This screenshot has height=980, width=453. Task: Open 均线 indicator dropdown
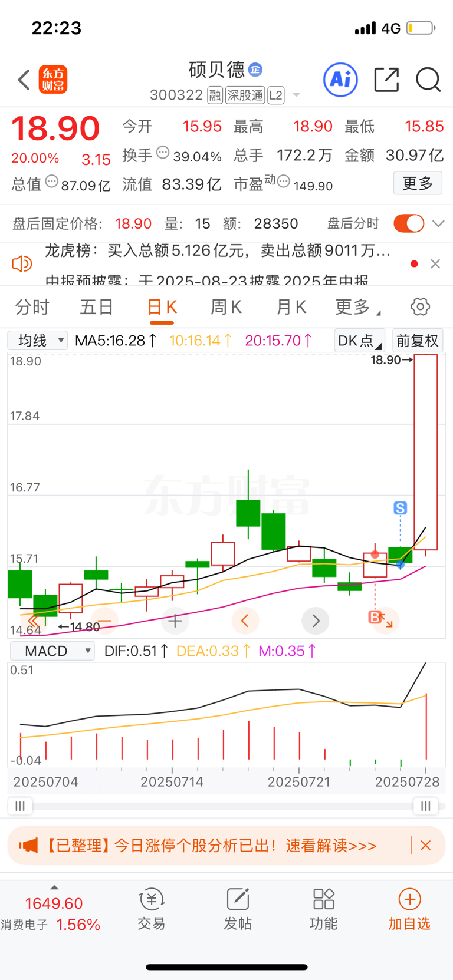tap(38, 341)
